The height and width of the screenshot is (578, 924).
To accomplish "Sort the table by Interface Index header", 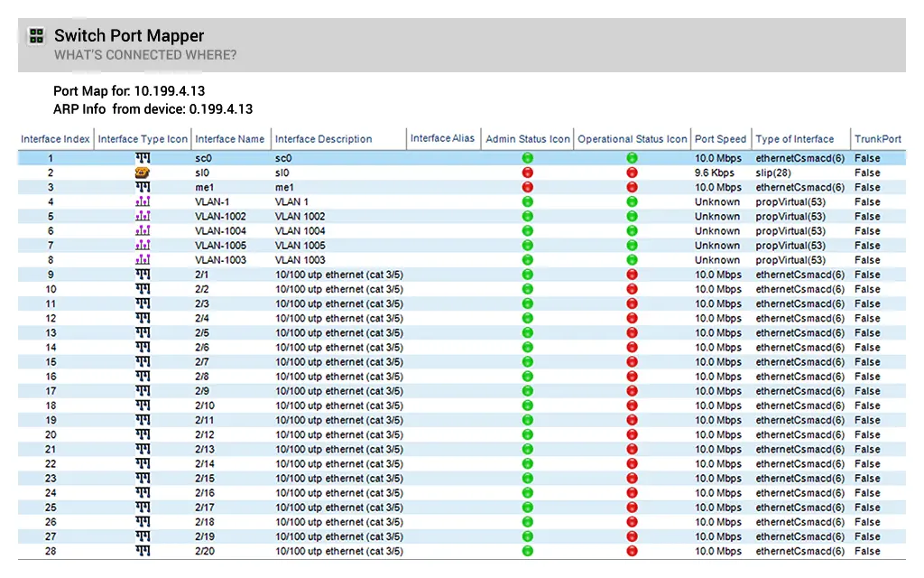I will [54, 138].
